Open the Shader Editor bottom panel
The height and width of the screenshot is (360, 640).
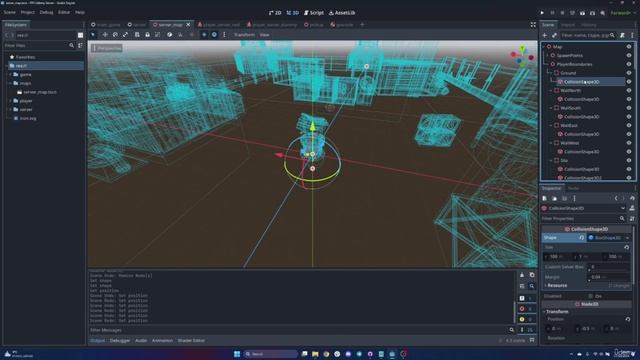[191, 340]
